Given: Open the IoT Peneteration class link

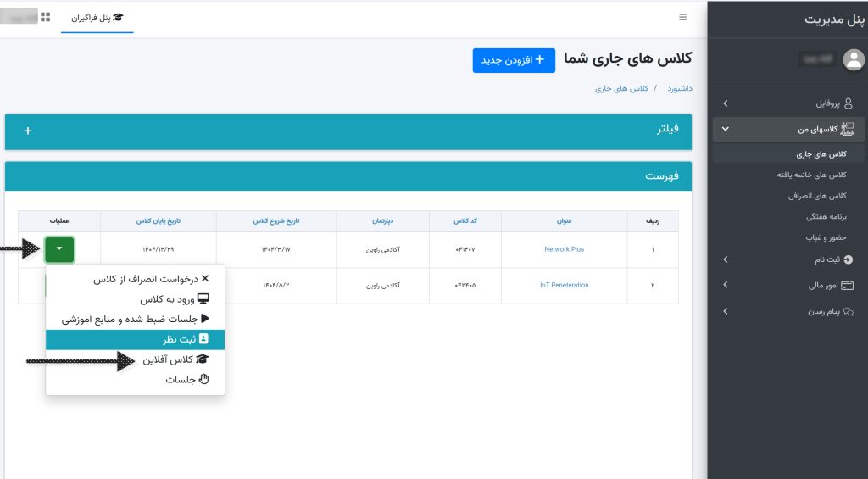Looking at the screenshot, I should [564, 285].
